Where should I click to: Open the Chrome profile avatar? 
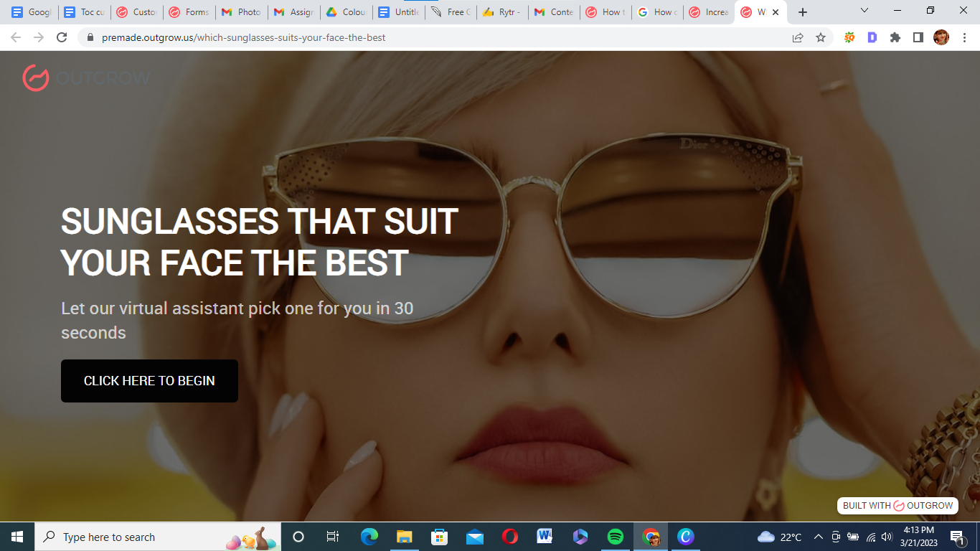click(x=941, y=37)
